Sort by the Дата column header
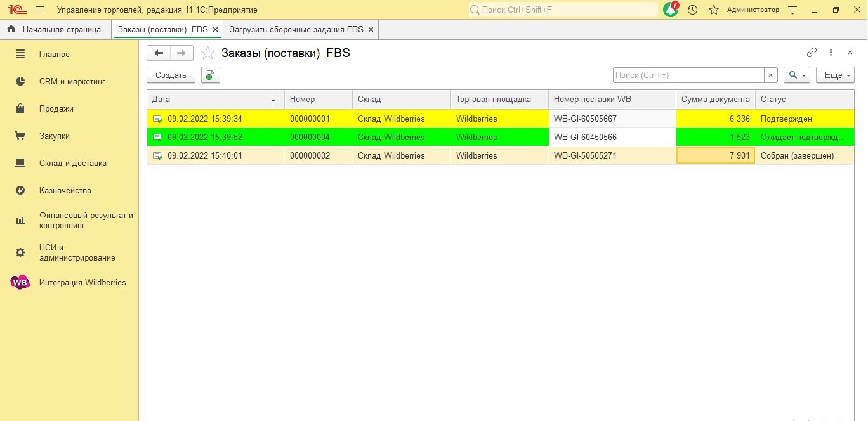 [x=216, y=100]
